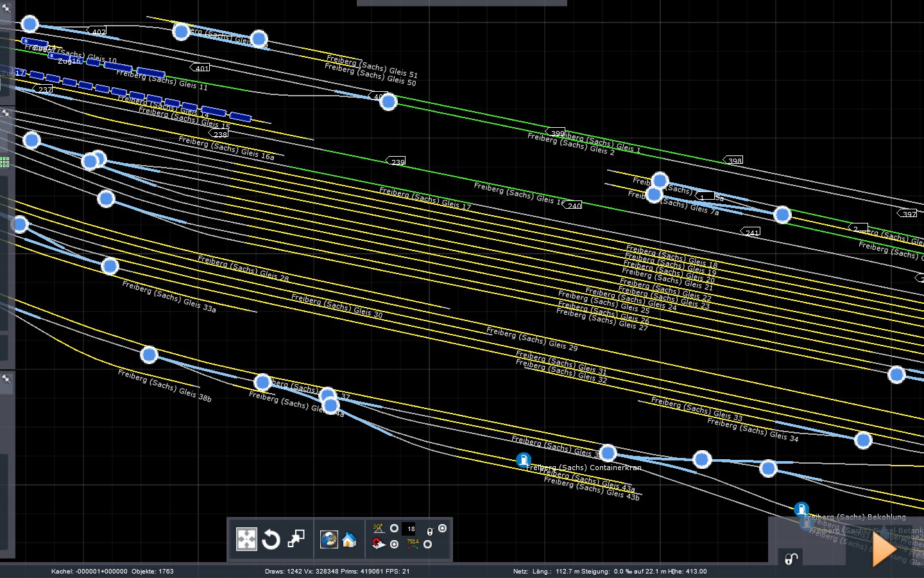The height and width of the screenshot is (578, 924).
Task: Select the Move tool in bottom toolbar
Action: click(x=246, y=539)
